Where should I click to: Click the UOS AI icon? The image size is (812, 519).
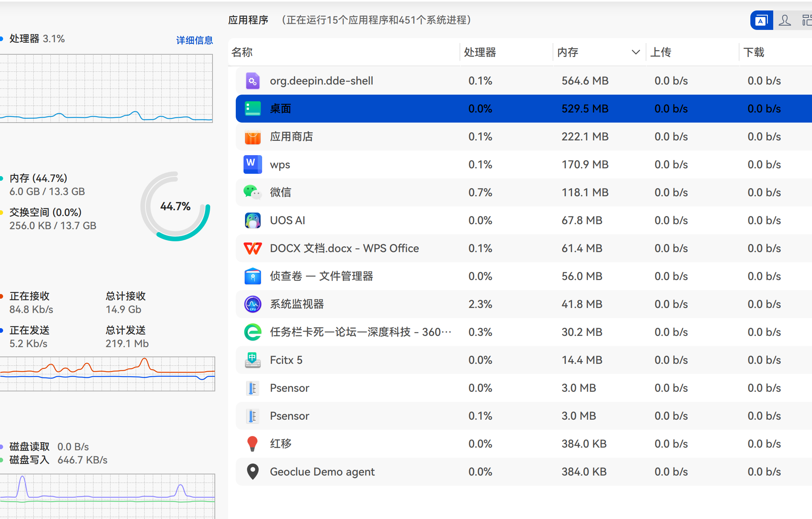(253, 220)
